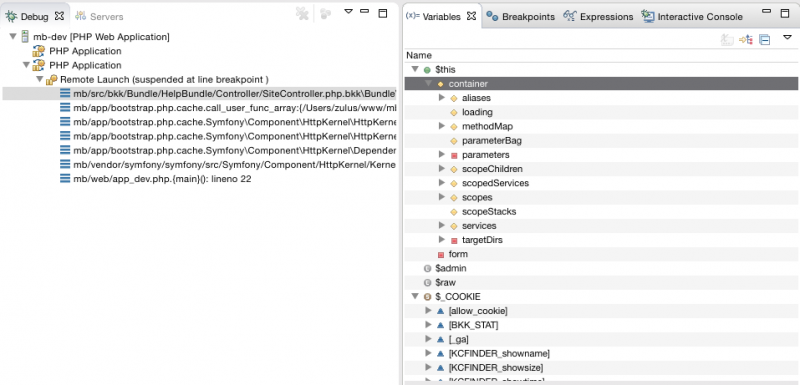Collapse the second PHP Application node
800x385 pixels.
pyautogui.click(x=26, y=65)
